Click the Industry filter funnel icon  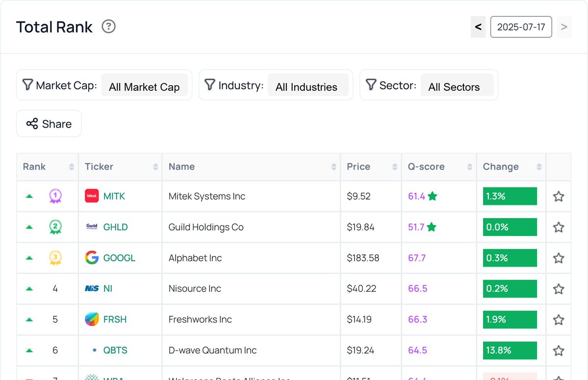[210, 85]
